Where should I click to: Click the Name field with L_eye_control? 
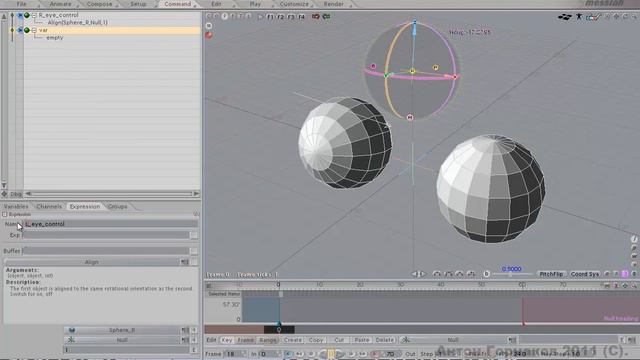(x=110, y=224)
